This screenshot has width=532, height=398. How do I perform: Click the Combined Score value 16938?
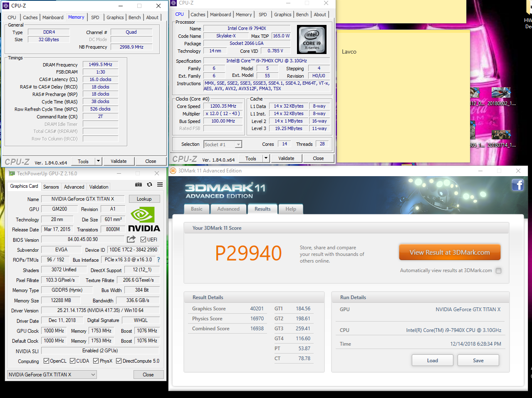[257, 329]
